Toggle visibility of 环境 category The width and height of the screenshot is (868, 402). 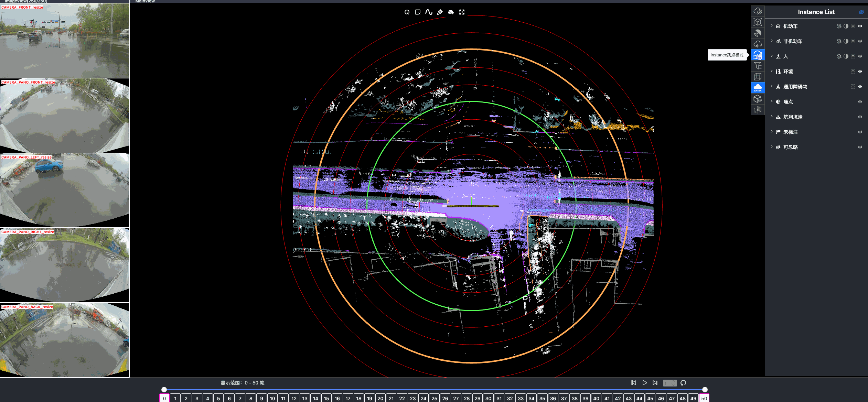point(860,72)
